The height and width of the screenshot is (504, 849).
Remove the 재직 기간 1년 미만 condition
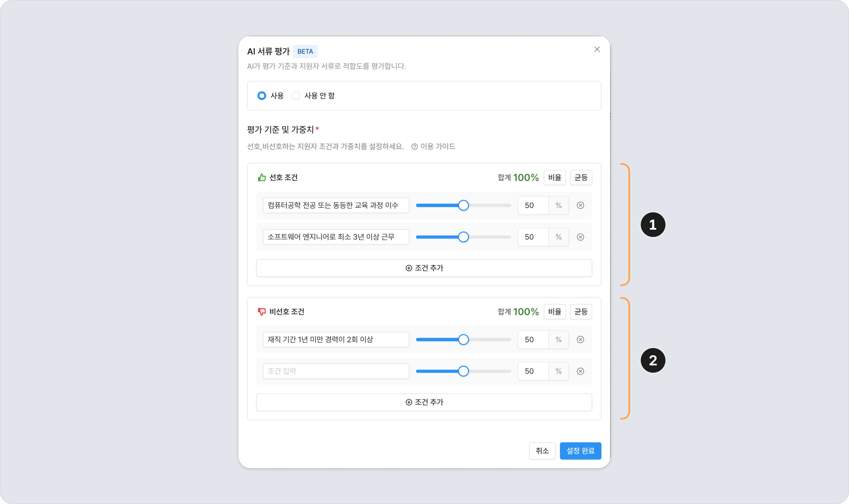pyautogui.click(x=580, y=340)
